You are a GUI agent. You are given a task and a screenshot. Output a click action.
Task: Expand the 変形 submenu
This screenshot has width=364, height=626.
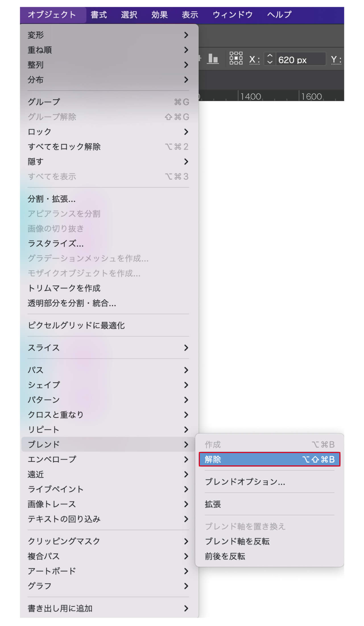click(x=108, y=35)
